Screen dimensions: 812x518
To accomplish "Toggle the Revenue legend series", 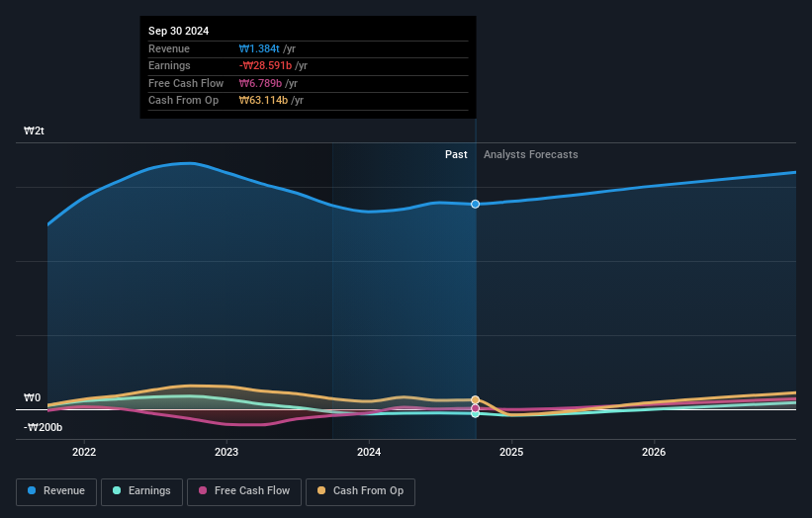I will tap(56, 491).
